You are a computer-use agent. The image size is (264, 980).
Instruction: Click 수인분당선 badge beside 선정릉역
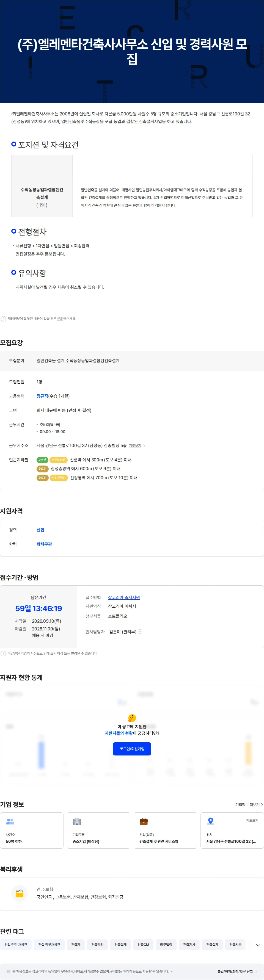59,478
